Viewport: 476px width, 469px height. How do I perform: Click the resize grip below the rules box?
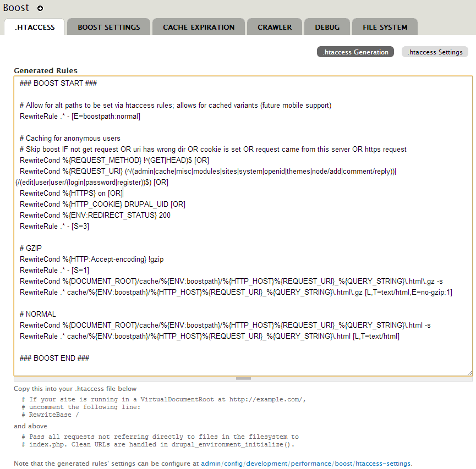243,378
